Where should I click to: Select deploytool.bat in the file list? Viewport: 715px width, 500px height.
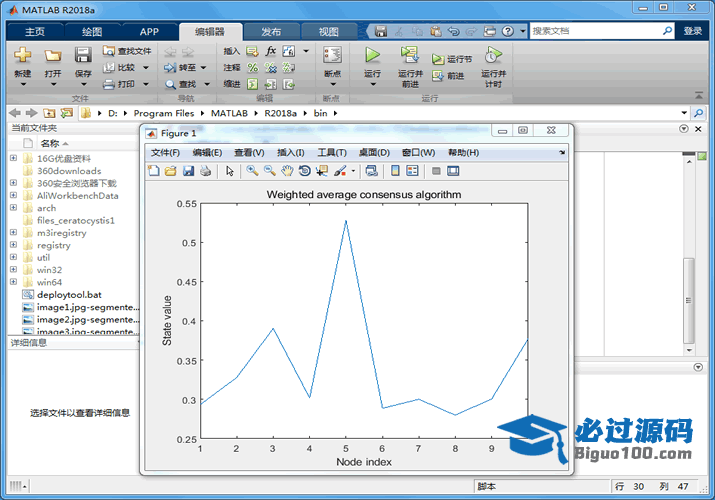[69, 294]
